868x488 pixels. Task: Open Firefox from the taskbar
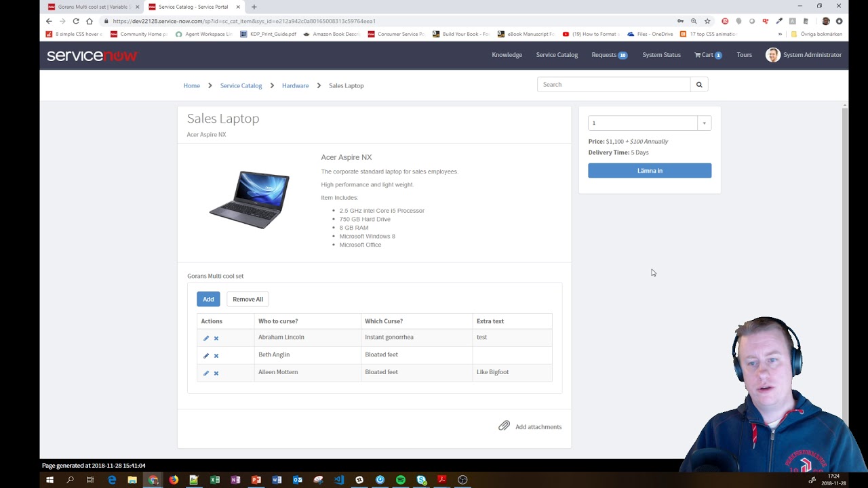tap(174, 480)
